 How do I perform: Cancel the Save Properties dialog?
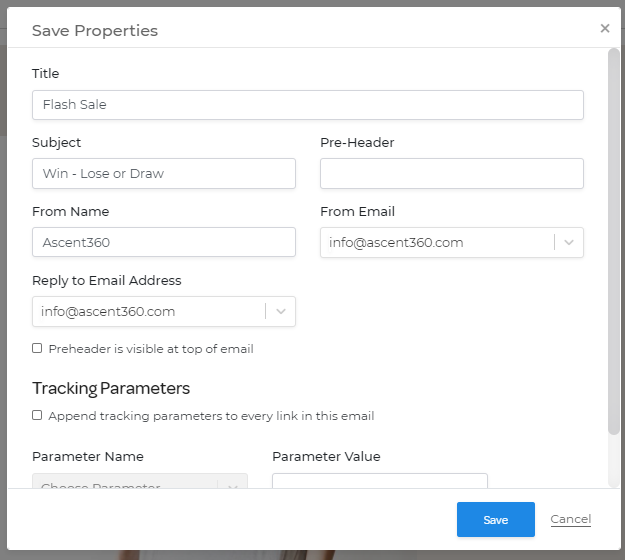(570, 519)
